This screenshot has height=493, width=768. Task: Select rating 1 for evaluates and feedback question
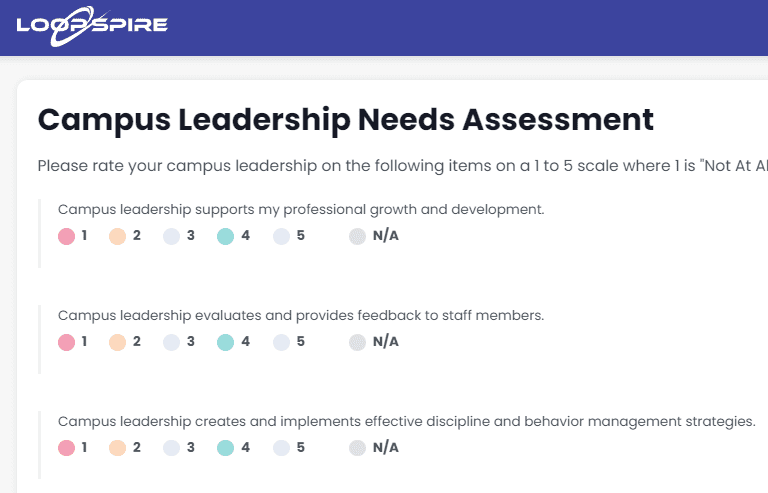coord(67,342)
